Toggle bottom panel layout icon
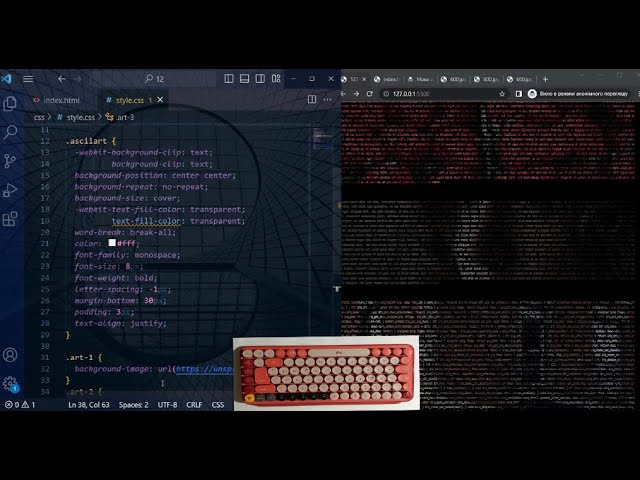 pos(244,79)
